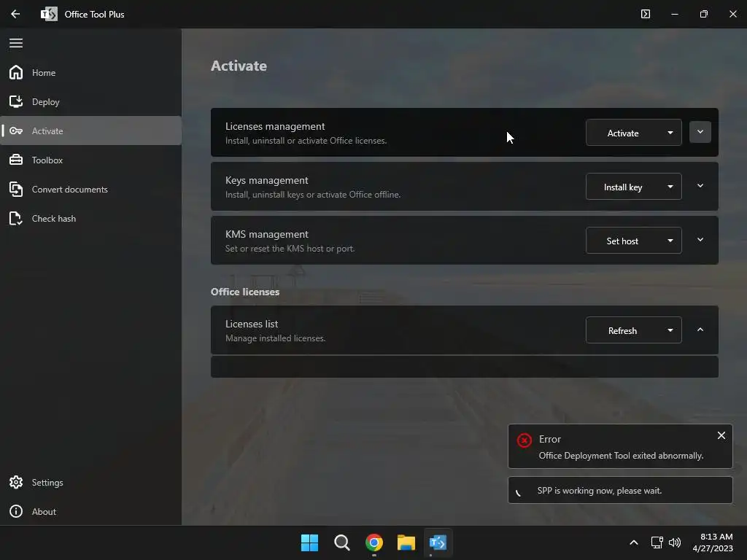Click the About info icon
Image resolution: width=747 pixels, height=560 pixels.
16,511
